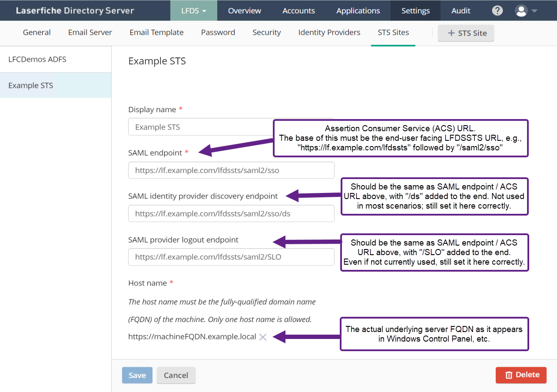Image resolution: width=557 pixels, height=392 pixels.
Task: Select the Settings section
Action: (x=415, y=10)
